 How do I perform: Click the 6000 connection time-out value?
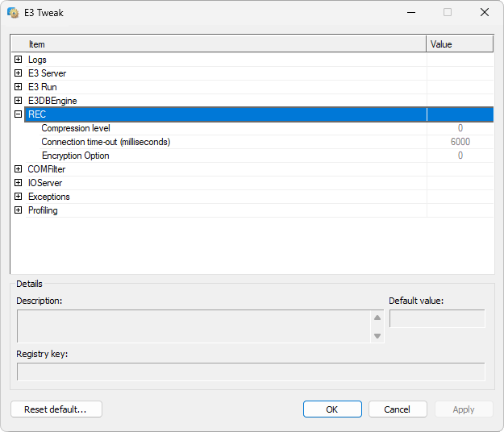[x=460, y=142]
